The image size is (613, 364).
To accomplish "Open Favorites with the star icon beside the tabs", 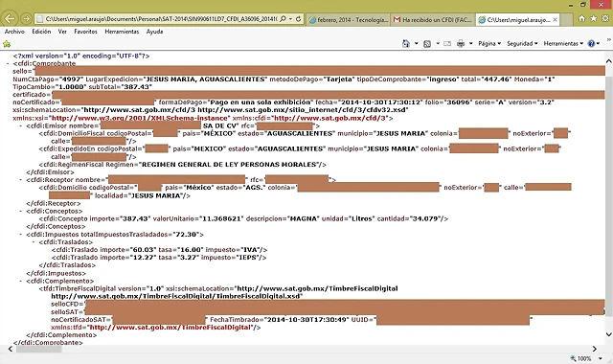I will click(x=594, y=18).
